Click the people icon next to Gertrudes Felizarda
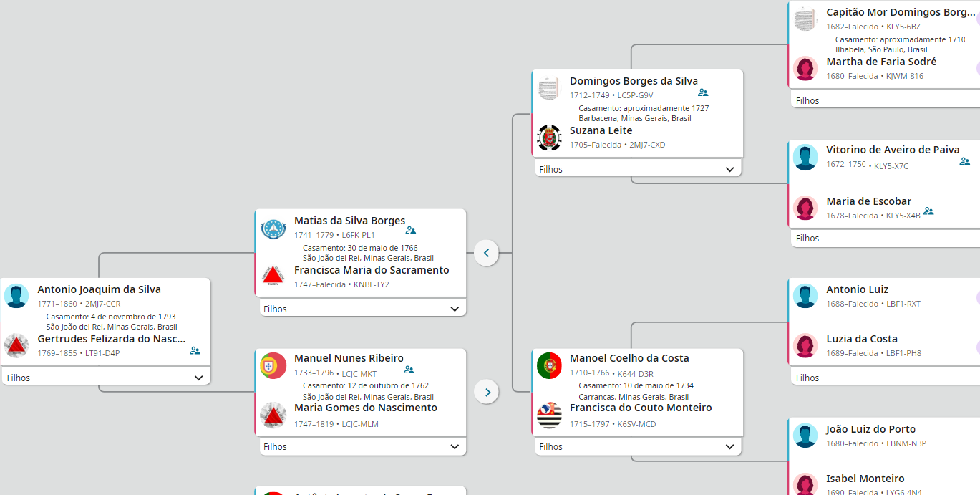The height and width of the screenshot is (495, 980). (195, 351)
